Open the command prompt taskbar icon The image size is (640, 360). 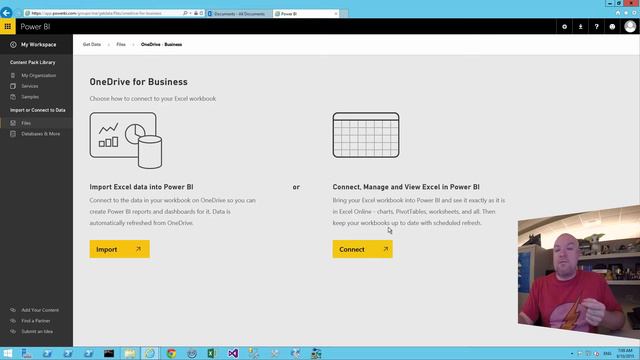click(109, 353)
